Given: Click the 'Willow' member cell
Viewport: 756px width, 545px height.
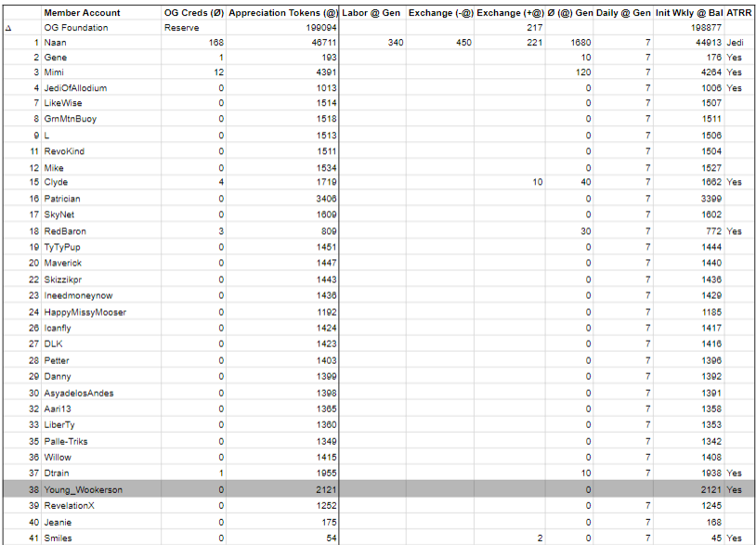Looking at the screenshot, I should (x=58, y=458).
